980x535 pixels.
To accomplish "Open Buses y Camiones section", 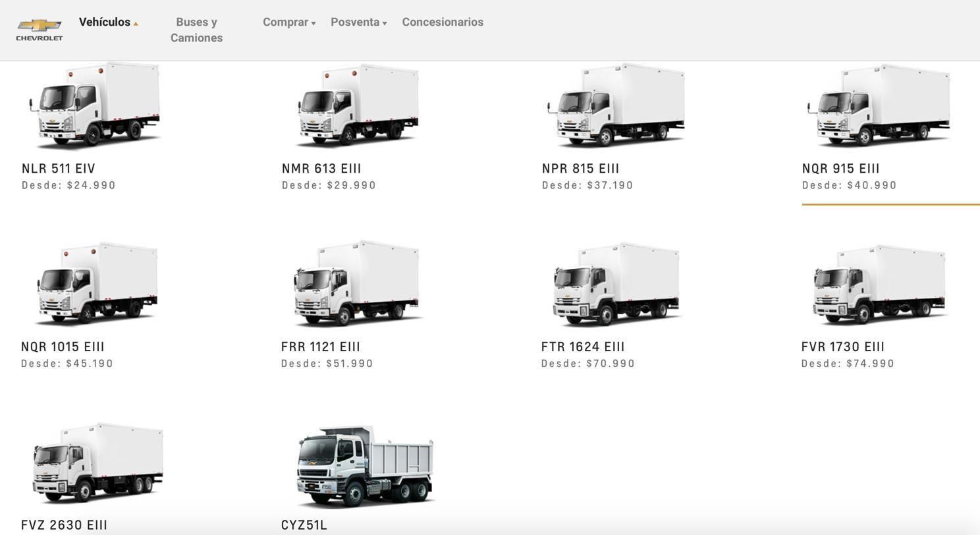I will click(x=196, y=30).
